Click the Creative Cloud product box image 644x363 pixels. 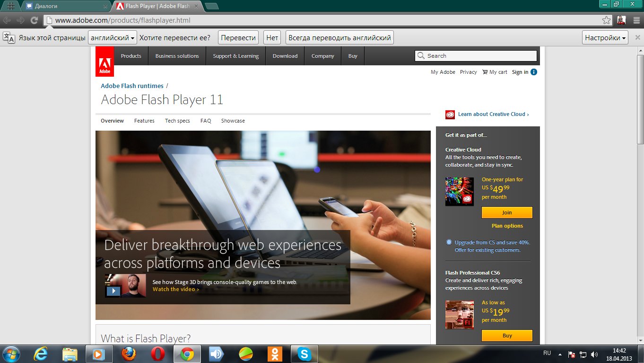pyautogui.click(x=460, y=192)
